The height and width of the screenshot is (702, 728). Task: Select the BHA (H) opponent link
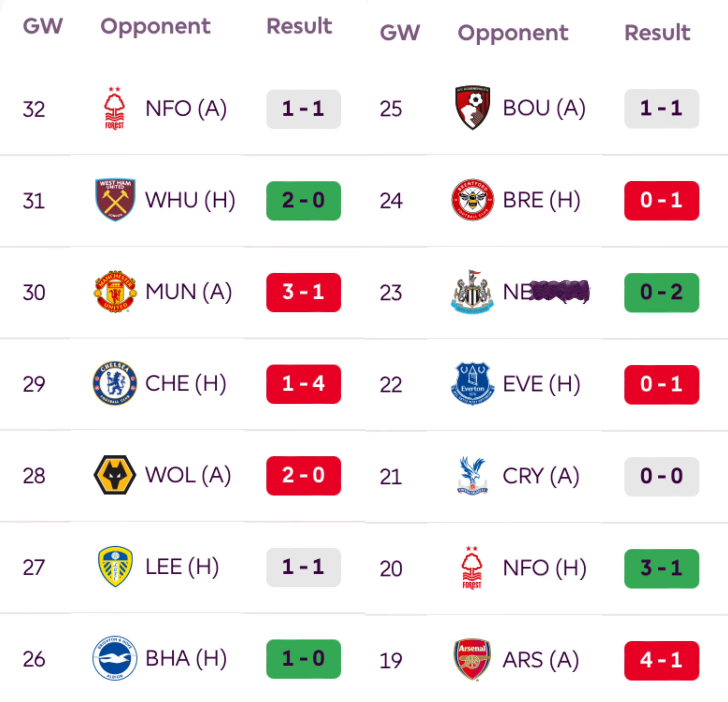coord(186,659)
